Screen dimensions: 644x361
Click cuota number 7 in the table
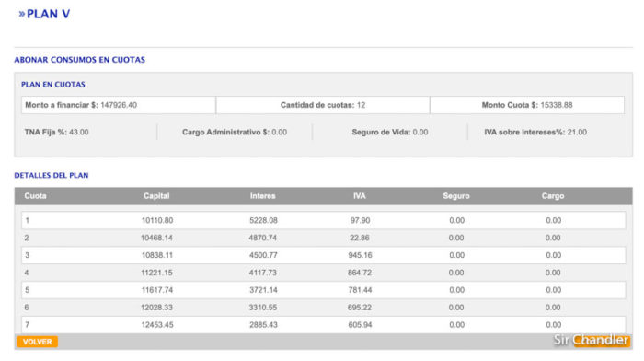click(x=27, y=325)
